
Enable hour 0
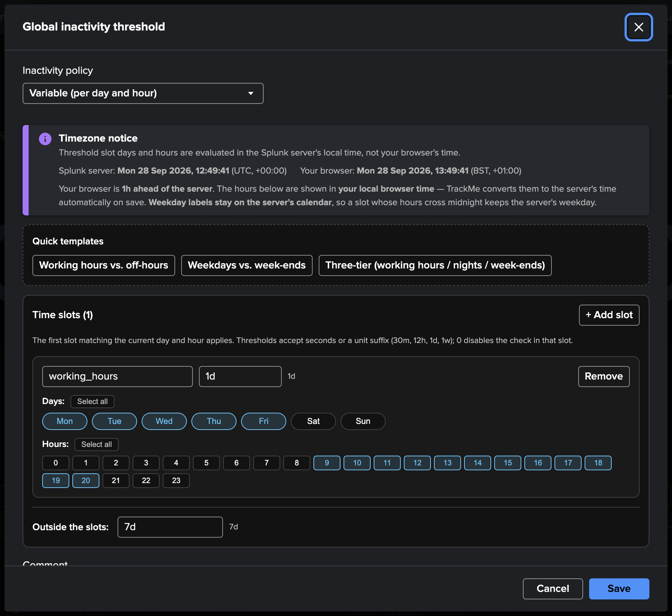[56, 463]
